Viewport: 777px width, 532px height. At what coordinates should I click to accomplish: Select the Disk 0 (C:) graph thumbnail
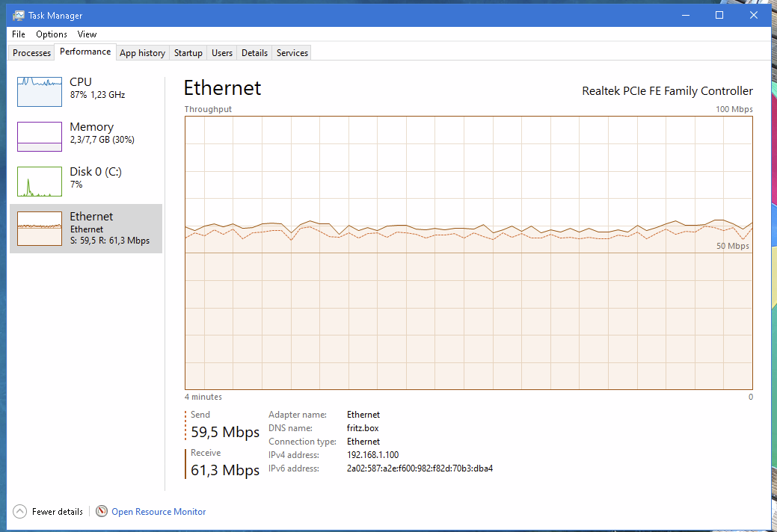click(x=40, y=182)
